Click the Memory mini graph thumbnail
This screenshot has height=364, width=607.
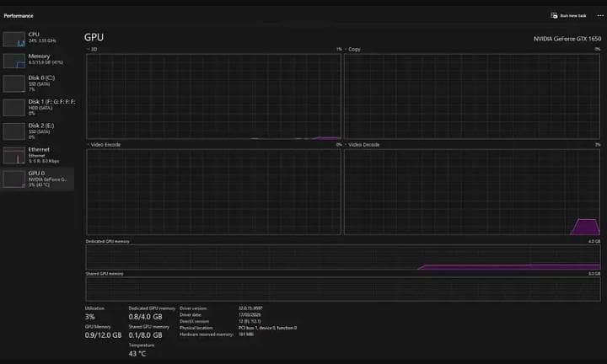(14, 61)
